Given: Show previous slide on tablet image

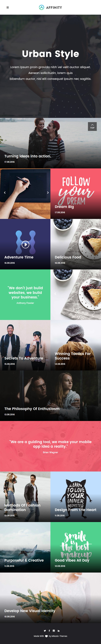Looking at the screenshot, I should [5, 193].
